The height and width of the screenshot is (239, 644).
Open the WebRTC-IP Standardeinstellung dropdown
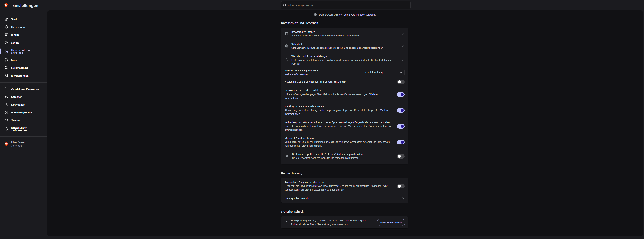pyautogui.click(x=382, y=72)
